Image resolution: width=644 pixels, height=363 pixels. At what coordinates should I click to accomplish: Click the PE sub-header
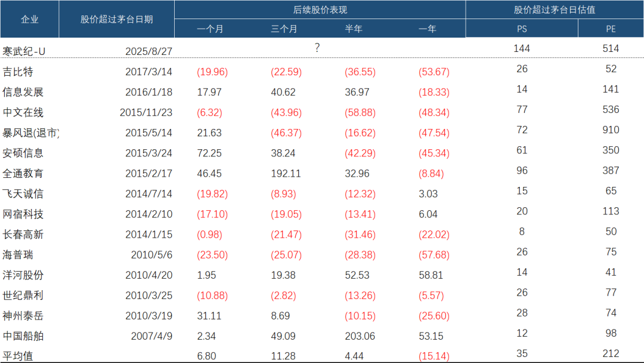tap(611, 29)
